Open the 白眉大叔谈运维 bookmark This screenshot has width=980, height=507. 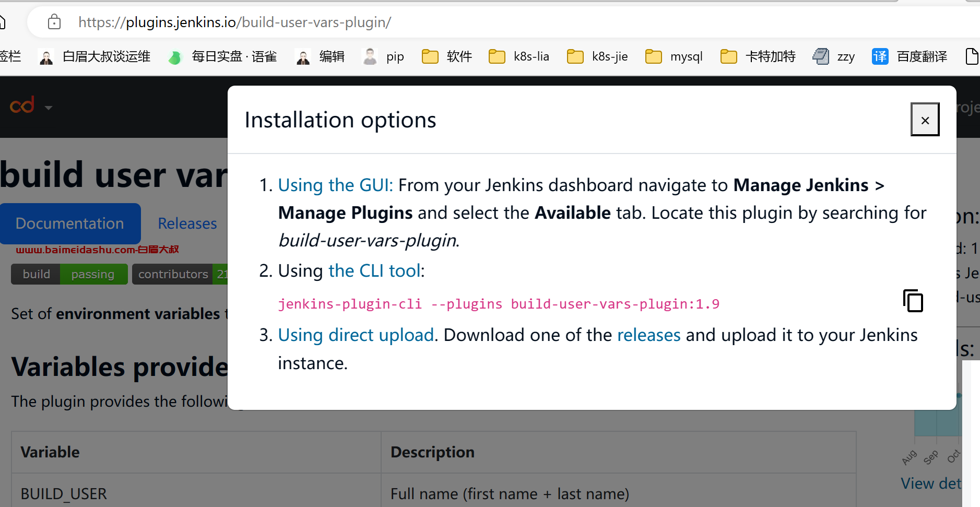pos(95,56)
